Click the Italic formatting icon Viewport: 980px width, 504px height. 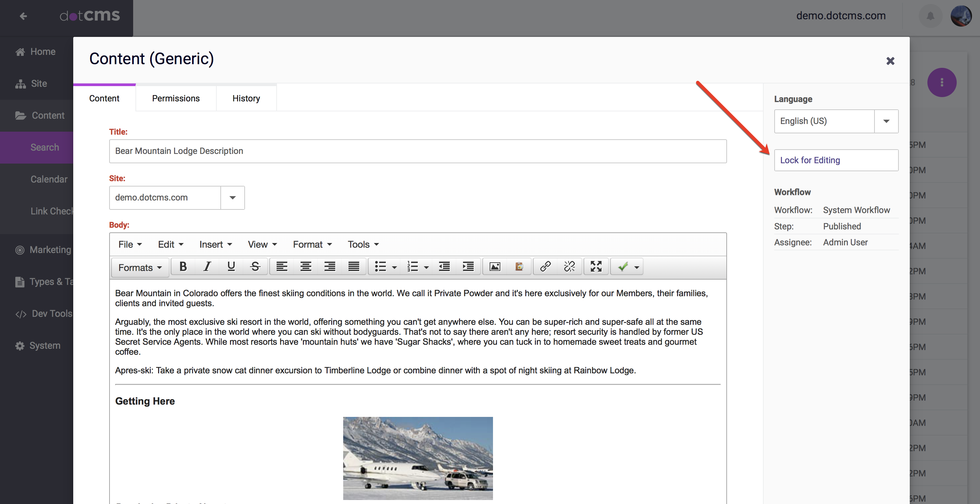207,266
